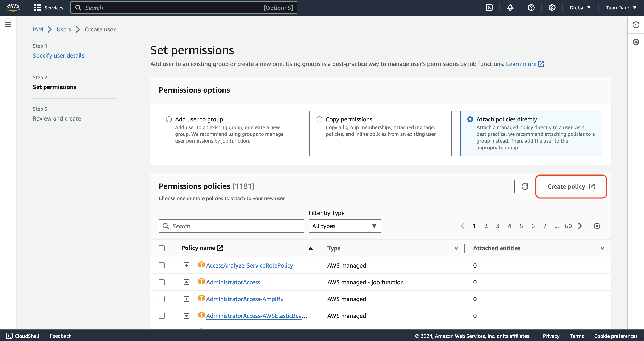
Task: Check the AccessAnalyzerServiceRolePolicy checkbox
Action: point(162,265)
